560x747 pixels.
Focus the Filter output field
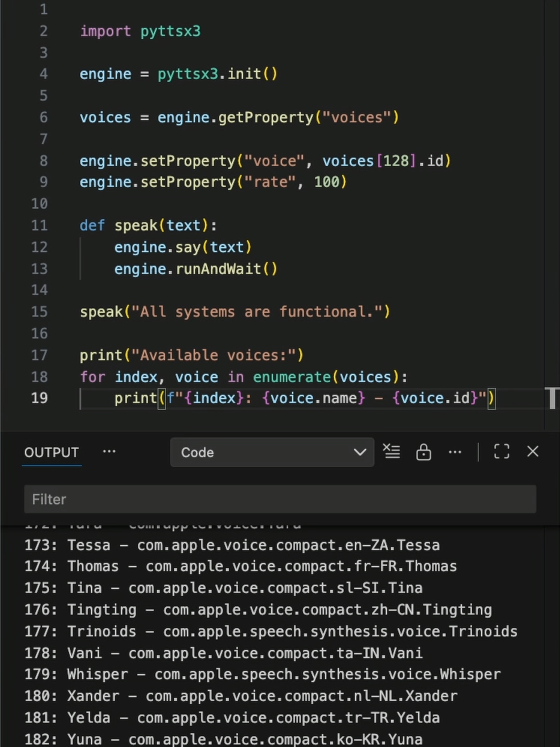[280, 499]
